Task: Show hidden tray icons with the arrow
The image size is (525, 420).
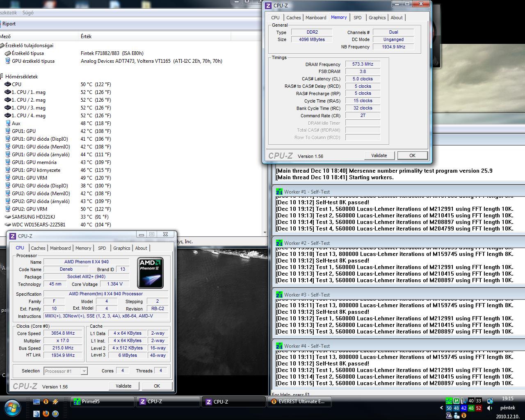Action: click(442, 408)
